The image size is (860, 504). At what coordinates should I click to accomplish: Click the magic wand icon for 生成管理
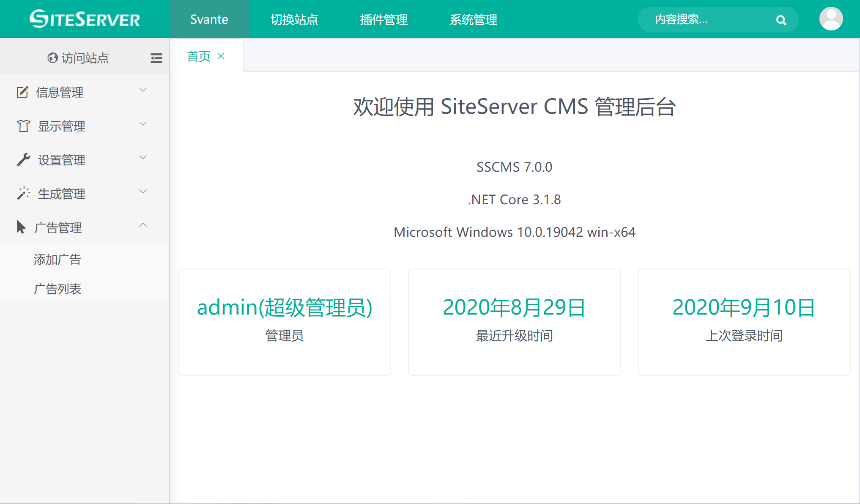pos(23,193)
